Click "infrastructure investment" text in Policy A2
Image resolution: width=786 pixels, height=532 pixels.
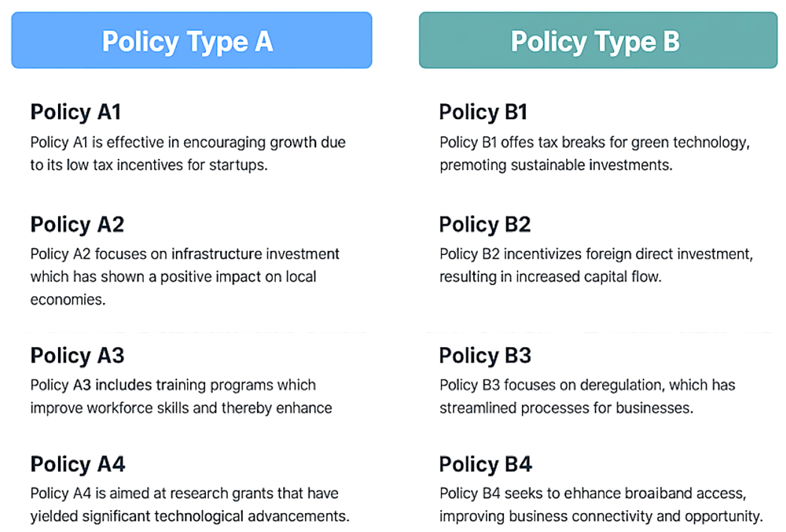255,254
